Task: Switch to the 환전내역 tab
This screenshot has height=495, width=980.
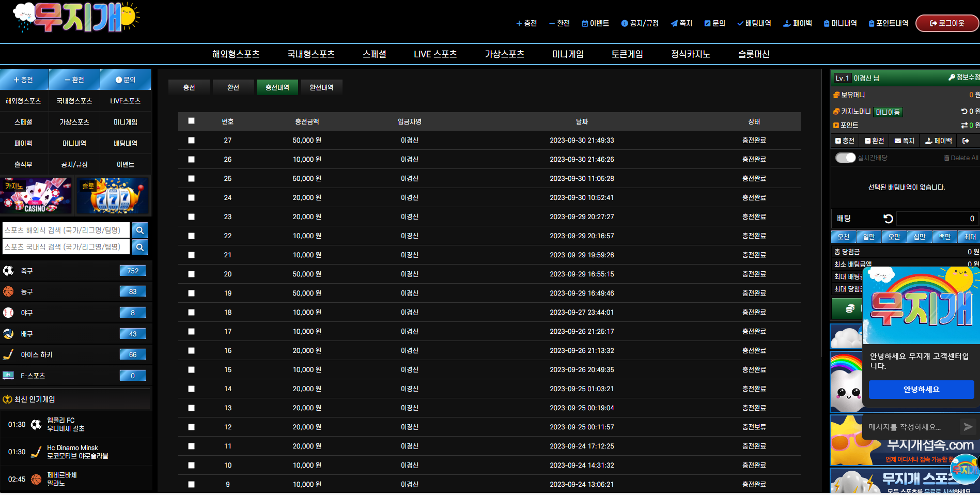Action: 321,87
